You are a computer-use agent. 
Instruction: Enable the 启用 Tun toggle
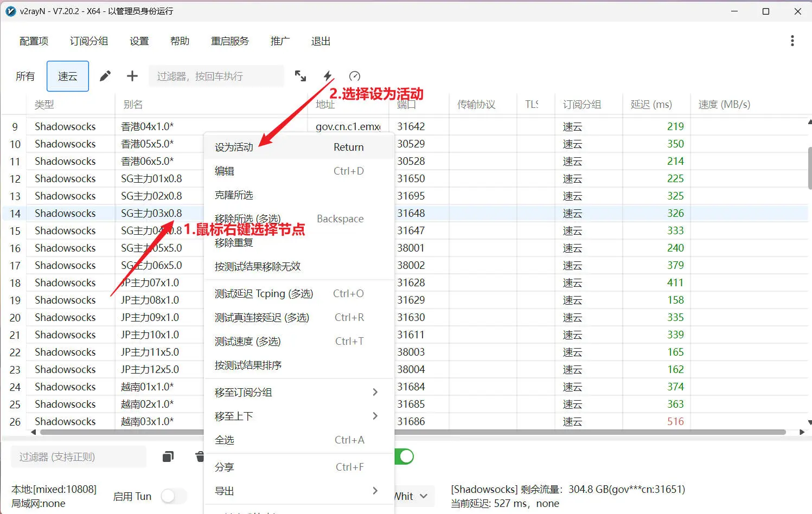[x=174, y=496]
